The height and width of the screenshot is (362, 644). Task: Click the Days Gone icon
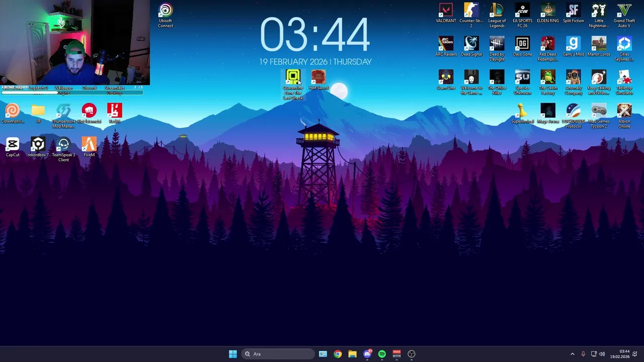tap(522, 47)
